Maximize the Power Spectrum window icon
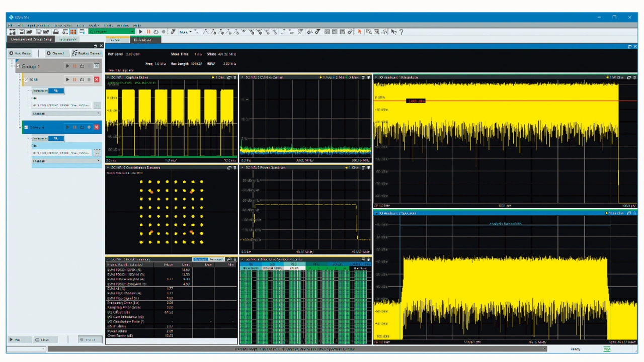Screen dimensions: 644x362 (363, 167)
